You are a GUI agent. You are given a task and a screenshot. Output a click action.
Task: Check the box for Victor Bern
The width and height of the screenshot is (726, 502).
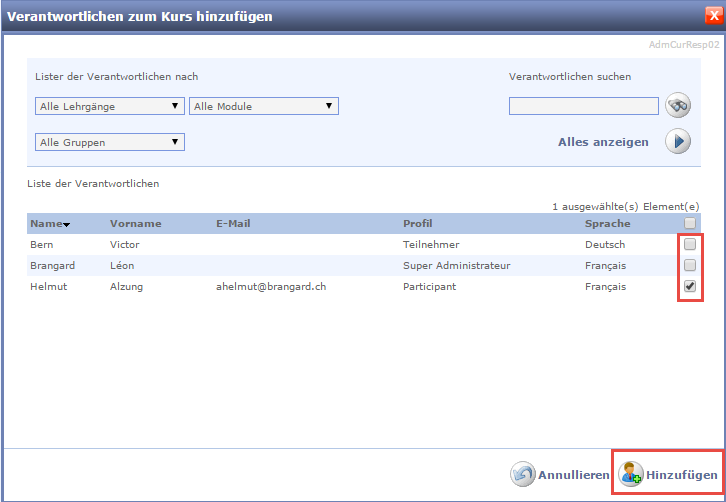click(690, 245)
